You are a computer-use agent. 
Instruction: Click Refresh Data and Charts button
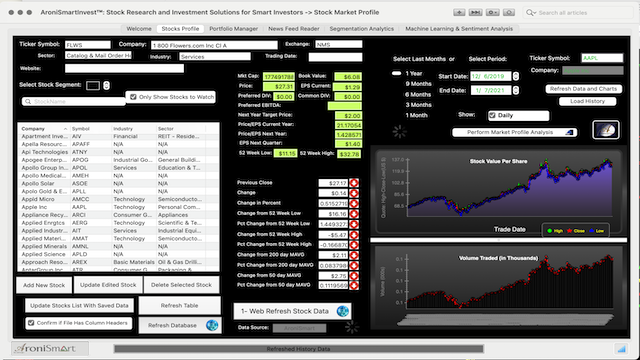[584, 89]
